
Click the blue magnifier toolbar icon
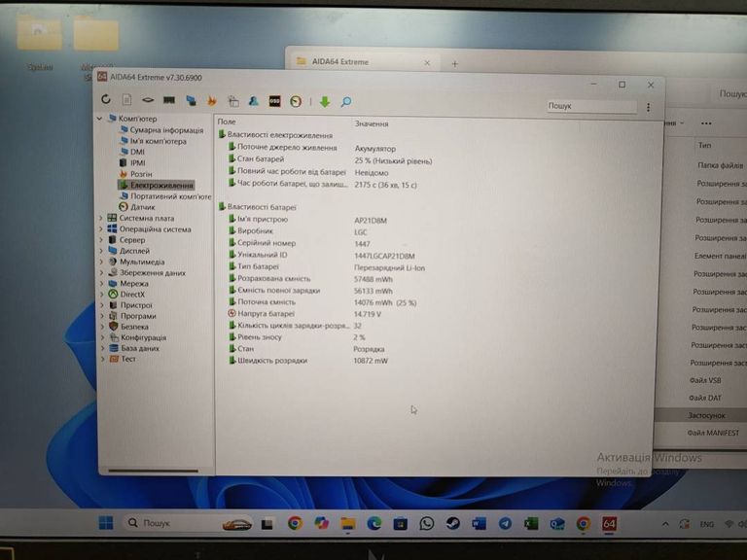(346, 101)
